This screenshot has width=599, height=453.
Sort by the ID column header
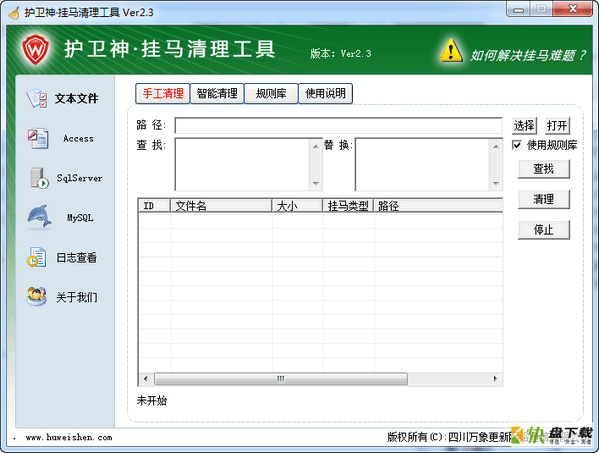pyautogui.click(x=154, y=206)
